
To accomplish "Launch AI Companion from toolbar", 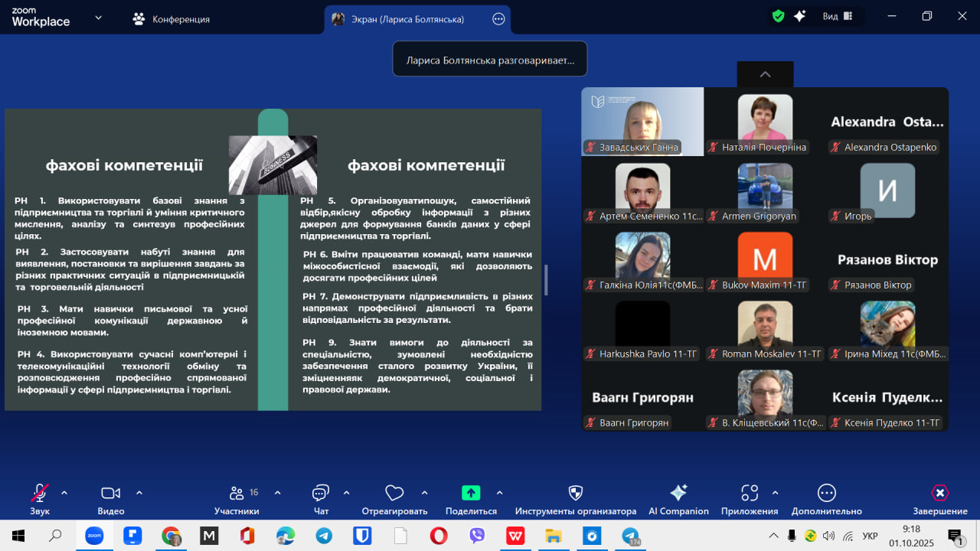I will (x=678, y=493).
